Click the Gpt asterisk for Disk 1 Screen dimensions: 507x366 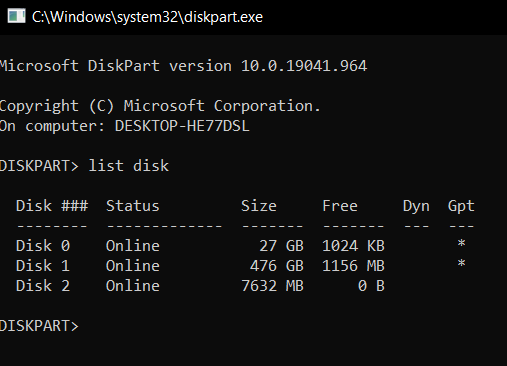pyautogui.click(x=461, y=263)
